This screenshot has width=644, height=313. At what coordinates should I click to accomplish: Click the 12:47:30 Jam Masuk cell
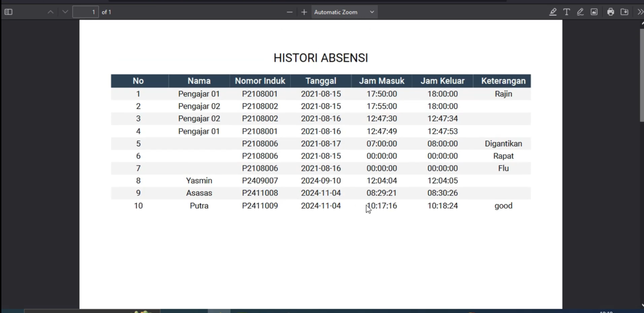(382, 119)
